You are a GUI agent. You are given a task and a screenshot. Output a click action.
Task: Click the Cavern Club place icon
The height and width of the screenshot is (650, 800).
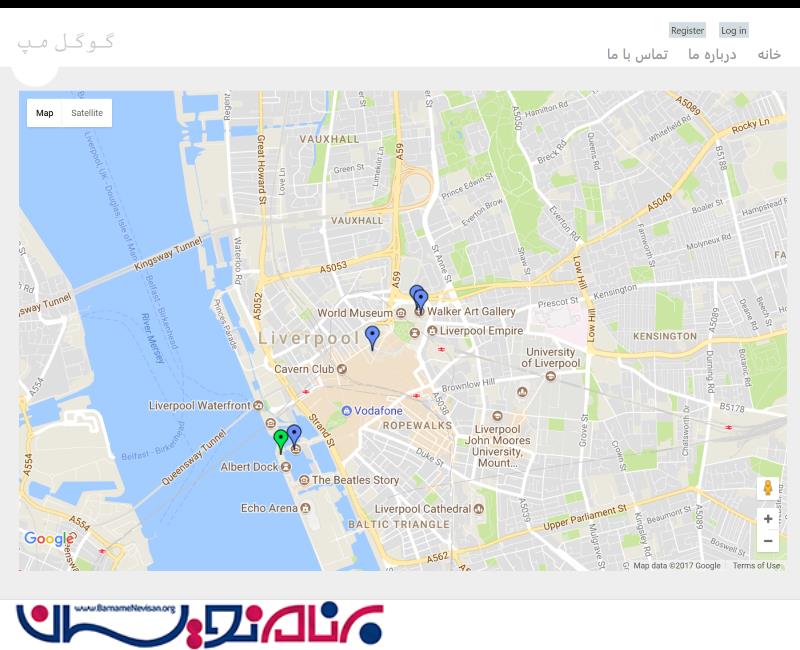tap(342, 369)
